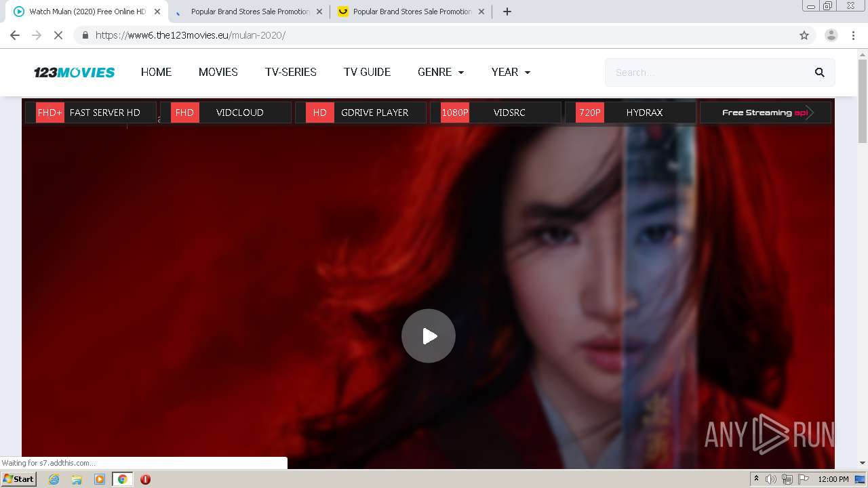Open the Chrome three-dot menu
The height and width of the screenshot is (488, 868).
[x=854, y=35]
